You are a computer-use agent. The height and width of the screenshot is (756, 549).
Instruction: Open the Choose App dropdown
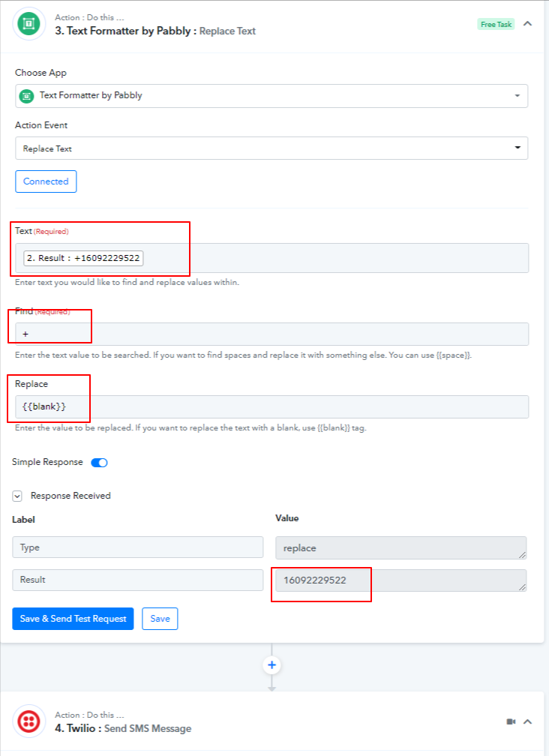[x=271, y=95]
